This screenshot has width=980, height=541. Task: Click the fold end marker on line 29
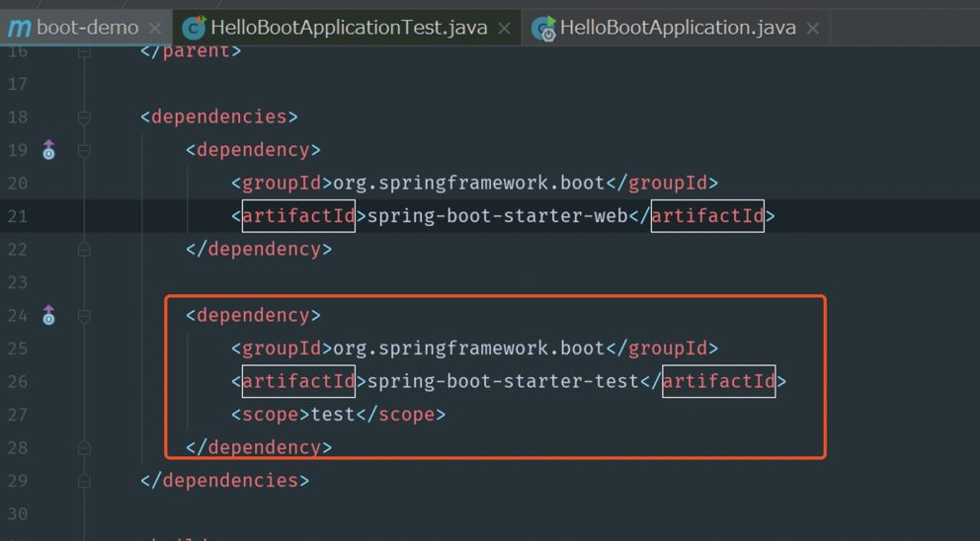pos(84,481)
